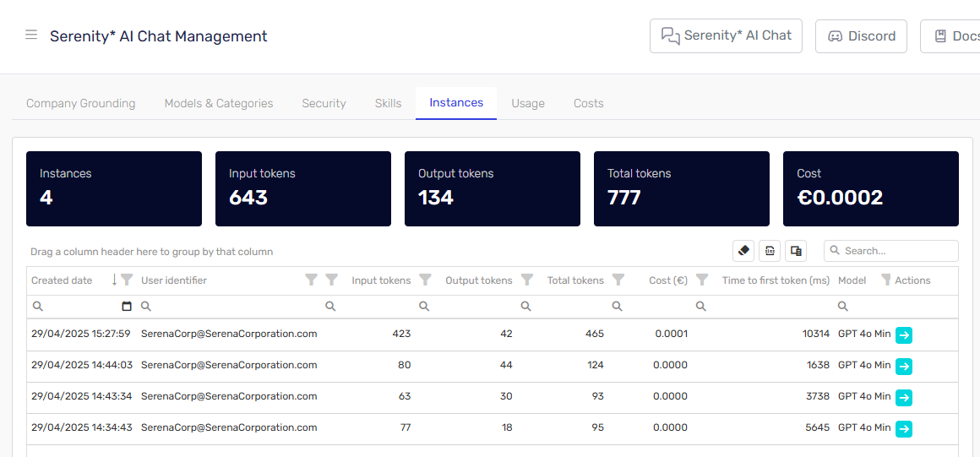
Task: Open the column chooser icon button
Action: [796, 251]
